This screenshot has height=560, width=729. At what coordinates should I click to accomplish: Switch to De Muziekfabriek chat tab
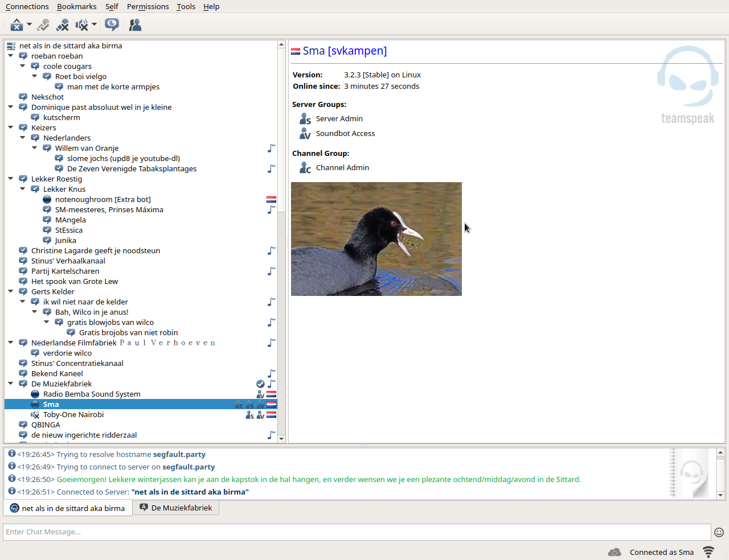tap(176, 508)
